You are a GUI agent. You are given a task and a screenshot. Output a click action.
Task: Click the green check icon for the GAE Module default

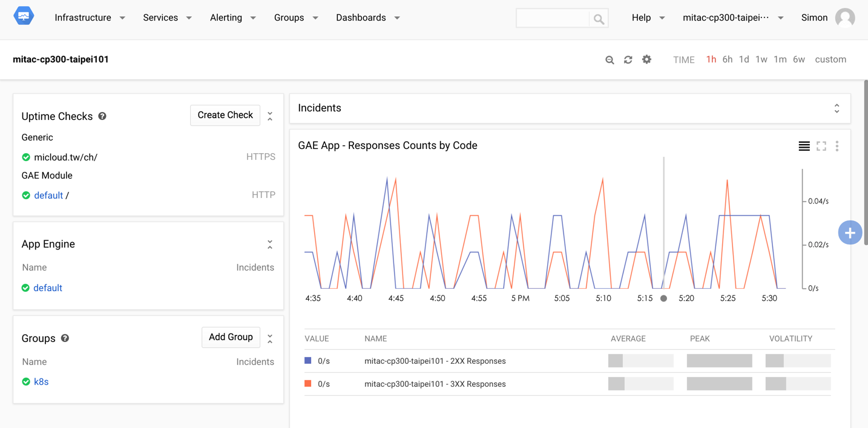26,196
